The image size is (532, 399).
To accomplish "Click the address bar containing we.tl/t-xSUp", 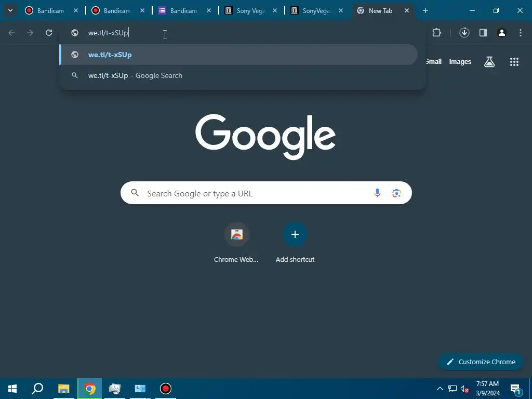I will (x=243, y=33).
